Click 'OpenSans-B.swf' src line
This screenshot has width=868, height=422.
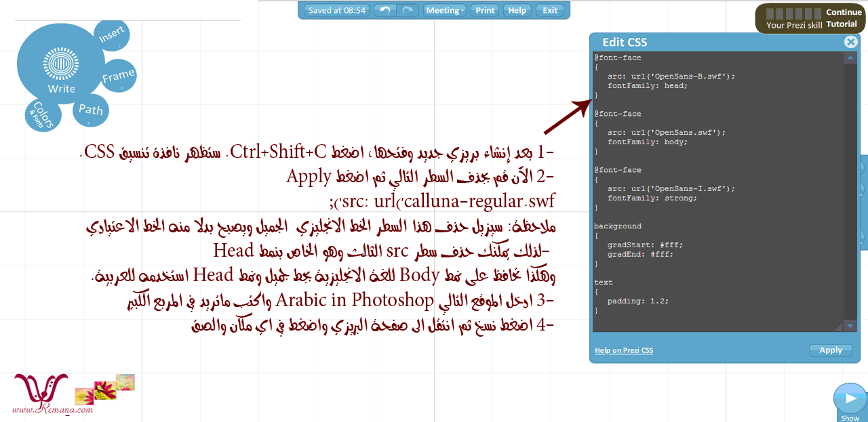pyautogui.click(x=671, y=77)
